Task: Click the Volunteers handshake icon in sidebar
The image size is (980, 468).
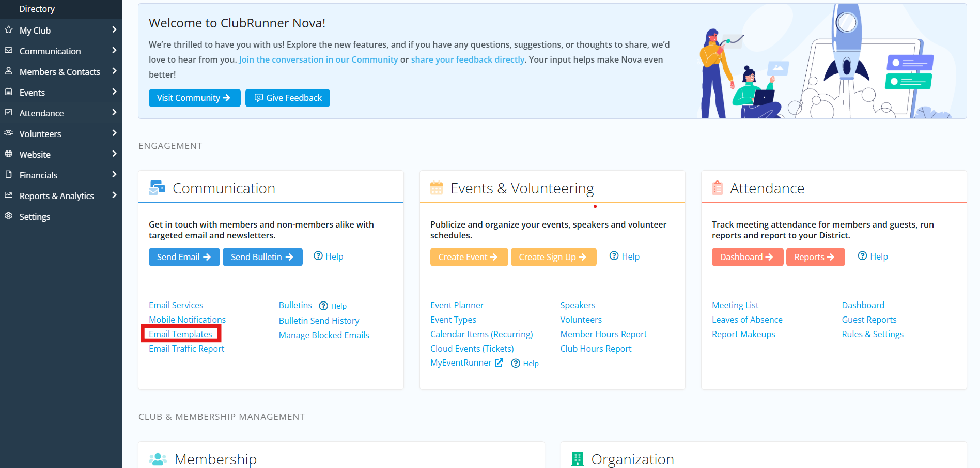Action: [x=9, y=133]
